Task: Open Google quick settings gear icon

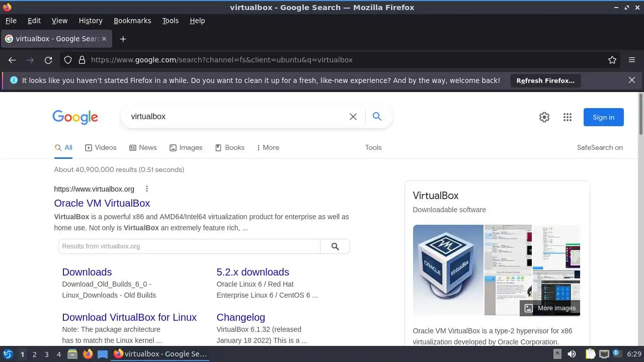Action: point(544,117)
